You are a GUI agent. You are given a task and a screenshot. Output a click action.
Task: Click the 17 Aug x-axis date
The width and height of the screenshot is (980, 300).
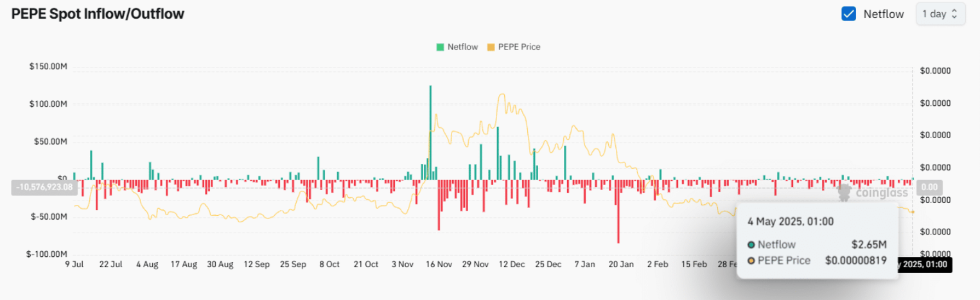(x=184, y=264)
